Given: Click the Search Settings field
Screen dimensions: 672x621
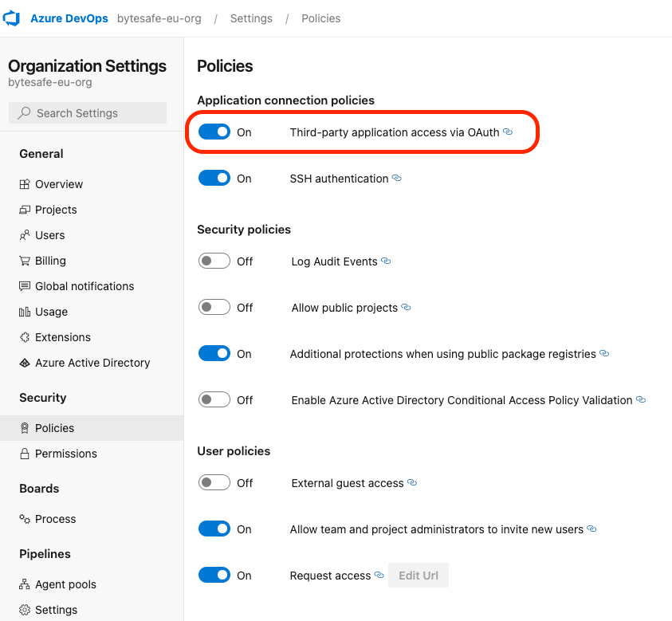Looking at the screenshot, I should (x=87, y=114).
